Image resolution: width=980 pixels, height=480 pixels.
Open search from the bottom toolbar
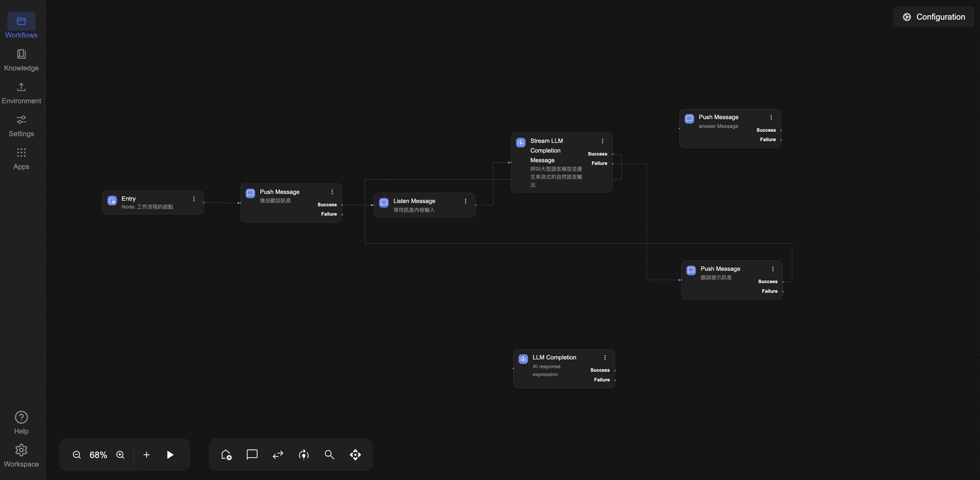[x=330, y=454]
